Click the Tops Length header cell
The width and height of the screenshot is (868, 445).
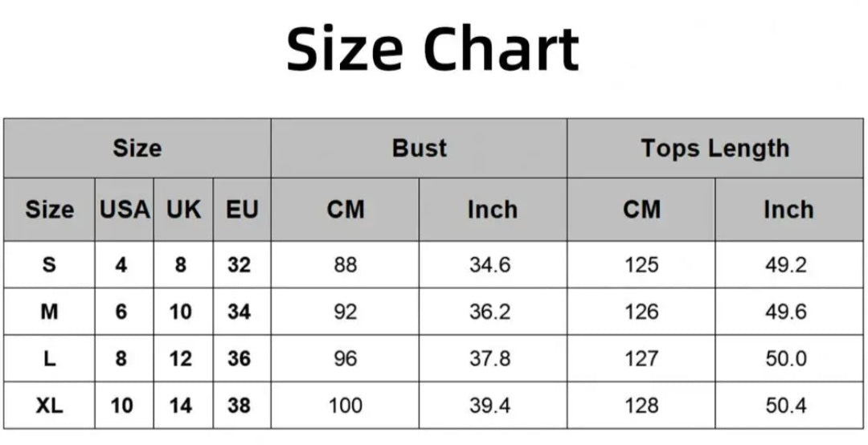click(714, 149)
